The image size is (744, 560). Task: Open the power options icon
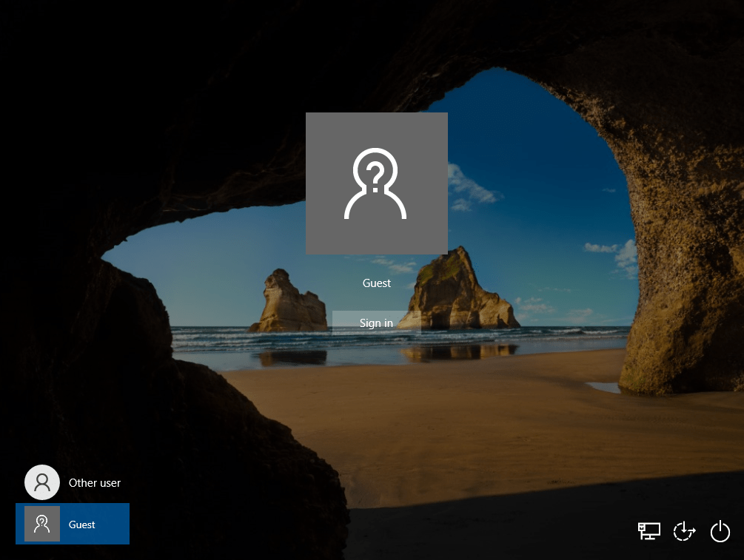tap(720, 531)
